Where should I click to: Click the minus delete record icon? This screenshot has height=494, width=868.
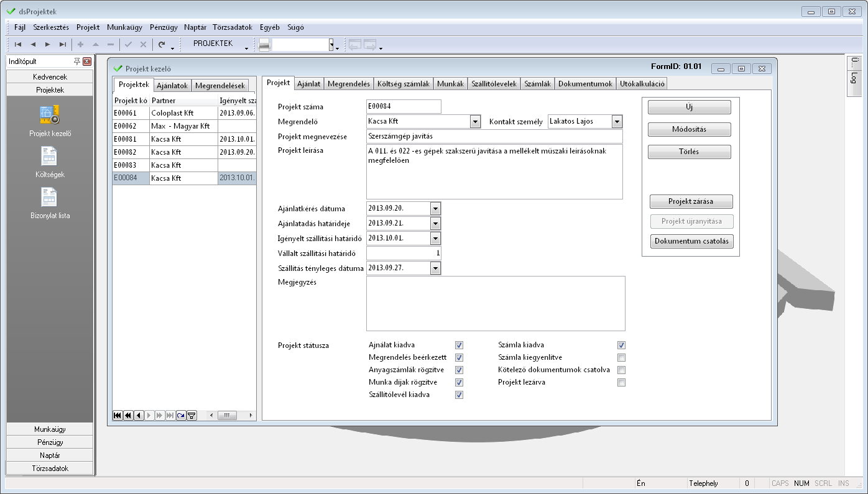[110, 45]
